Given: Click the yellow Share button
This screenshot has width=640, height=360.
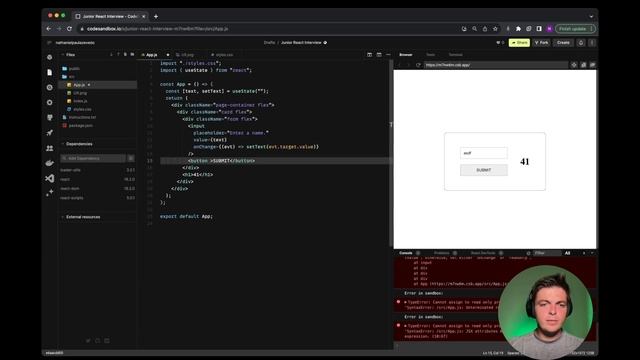Looking at the screenshot, I should (519, 42).
